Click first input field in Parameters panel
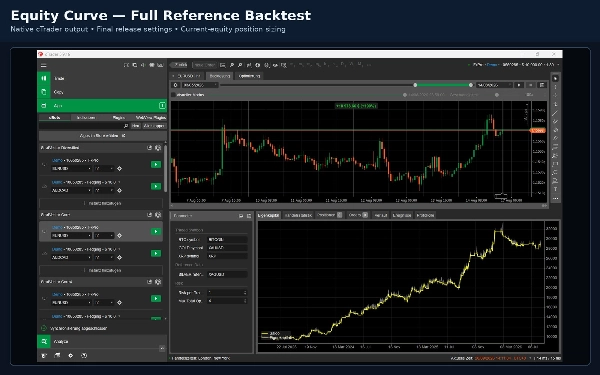The height and width of the screenshot is (375, 600). [x=227, y=239]
